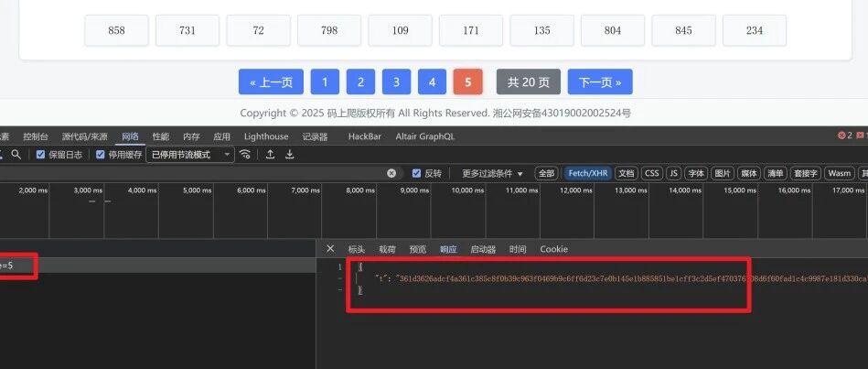The image size is (868, 369).
Task: Select the Wasm request type filter
Action: (840, 173)
